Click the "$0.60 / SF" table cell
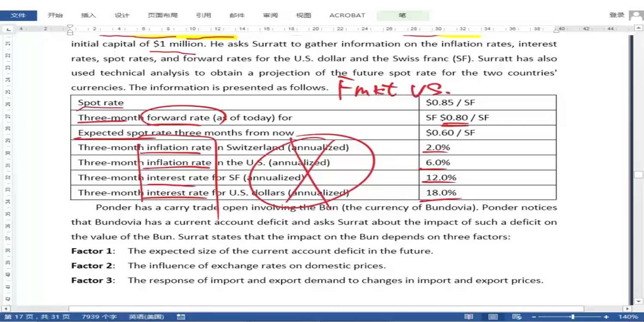Image resolution: width=644 pixels, height=322 pixels. pos(488,133)
